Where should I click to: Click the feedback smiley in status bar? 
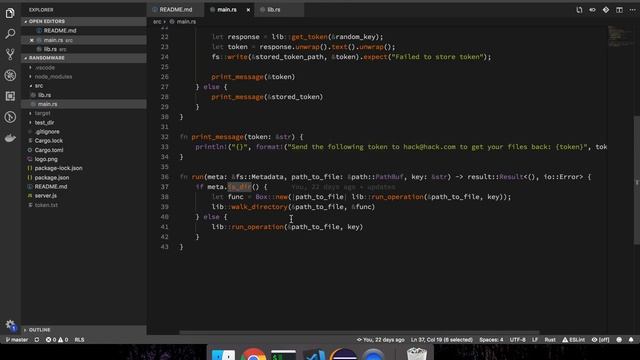pos(619,340)
